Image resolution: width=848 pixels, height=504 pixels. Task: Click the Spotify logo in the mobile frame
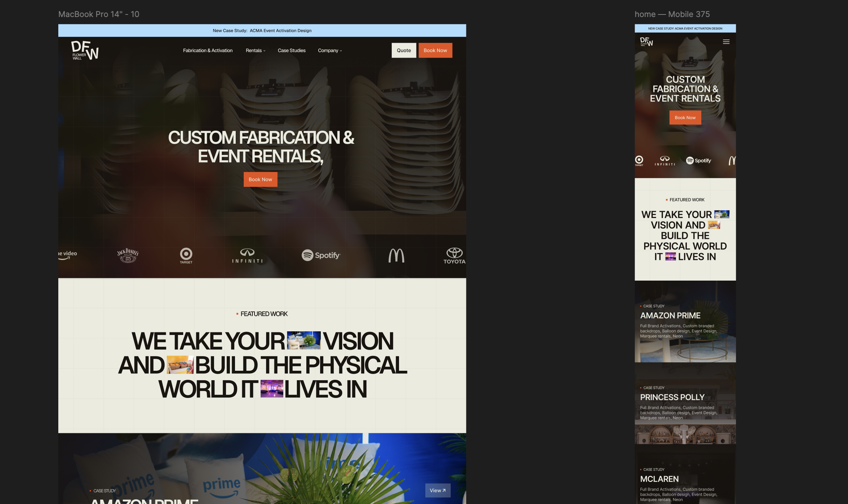coord(698,160)
